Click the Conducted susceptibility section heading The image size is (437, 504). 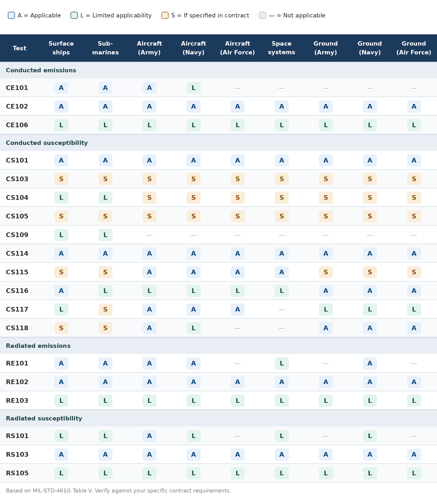[47, 143]
